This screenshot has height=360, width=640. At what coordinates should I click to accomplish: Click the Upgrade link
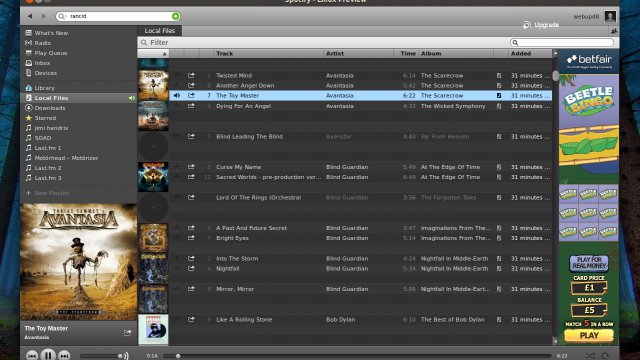pos(541,25)
